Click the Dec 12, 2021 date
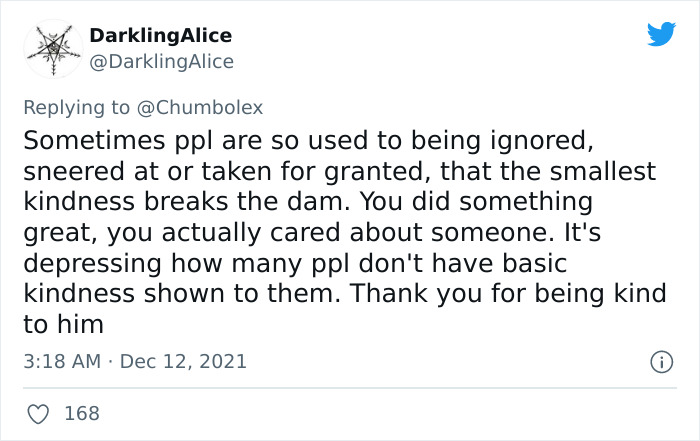The image size is (700, 441). 183,361
